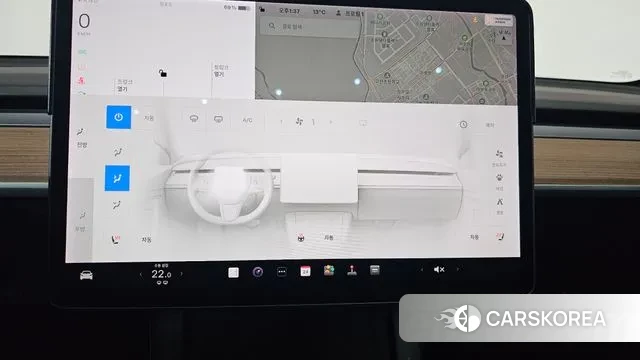Screen dimensions: 640x360
Task: Open vehicle controls car icon
Action: click(86, 276)
